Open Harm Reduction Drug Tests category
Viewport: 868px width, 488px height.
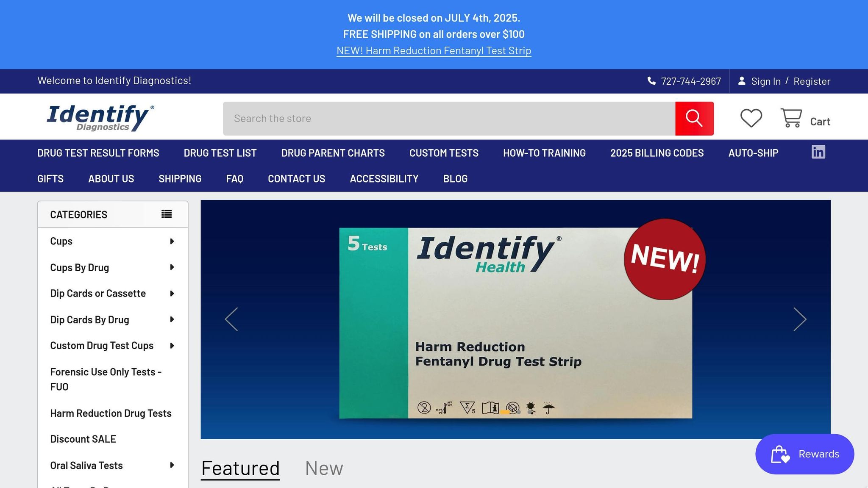tap(111, 413)
